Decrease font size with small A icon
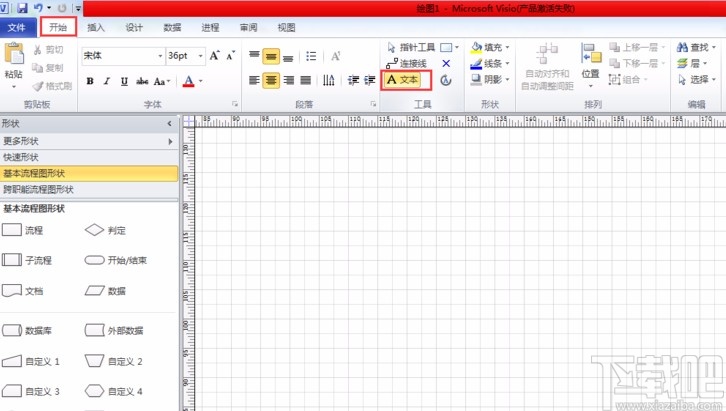The width and height of the screenshot is (726, 411). 231,56
